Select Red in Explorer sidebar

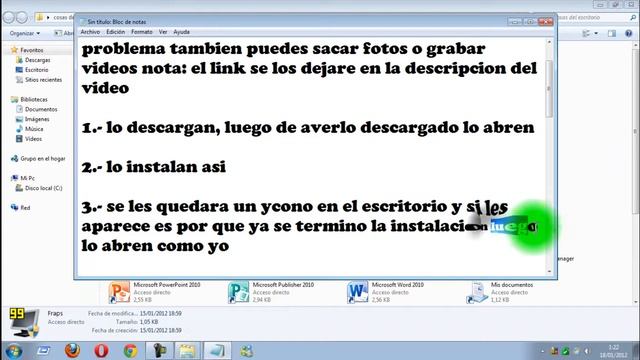coord(25,208)
